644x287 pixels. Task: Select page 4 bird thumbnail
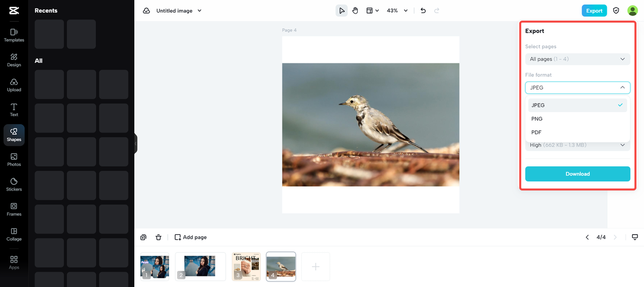click(x=281, y=266)
